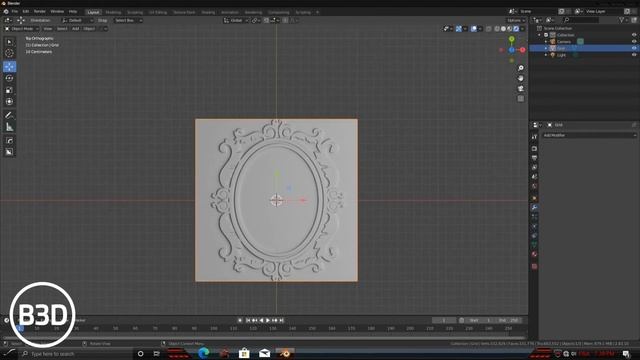640x360 pixels.
Task: Click green Y axis on navigation gizmo
Action: point(511,39)
